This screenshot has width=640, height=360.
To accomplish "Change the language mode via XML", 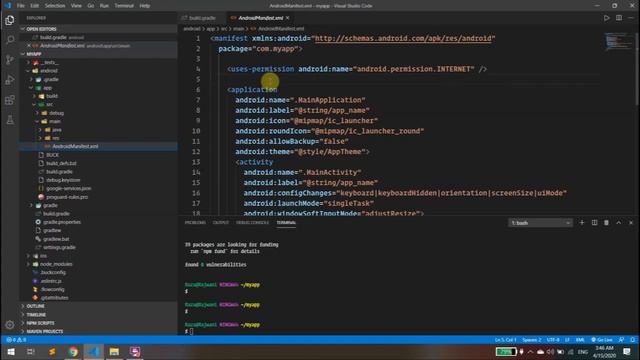I will 580,340.
